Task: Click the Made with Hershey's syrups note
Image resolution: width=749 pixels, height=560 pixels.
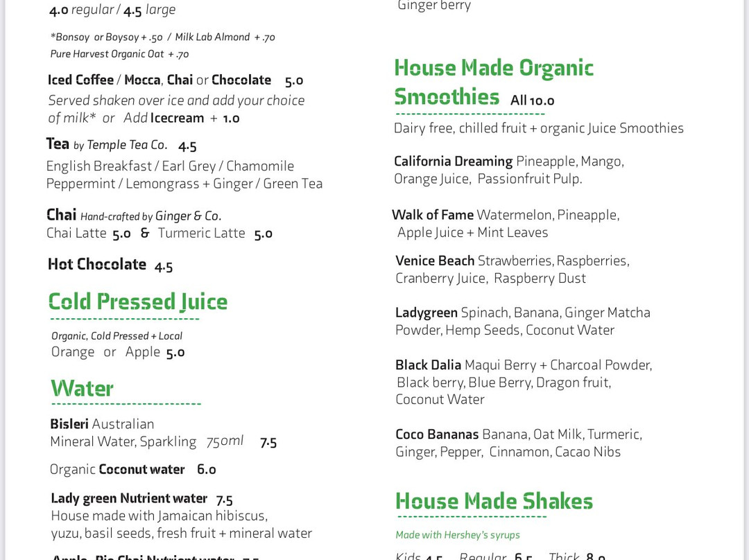Action: (457, 535)
